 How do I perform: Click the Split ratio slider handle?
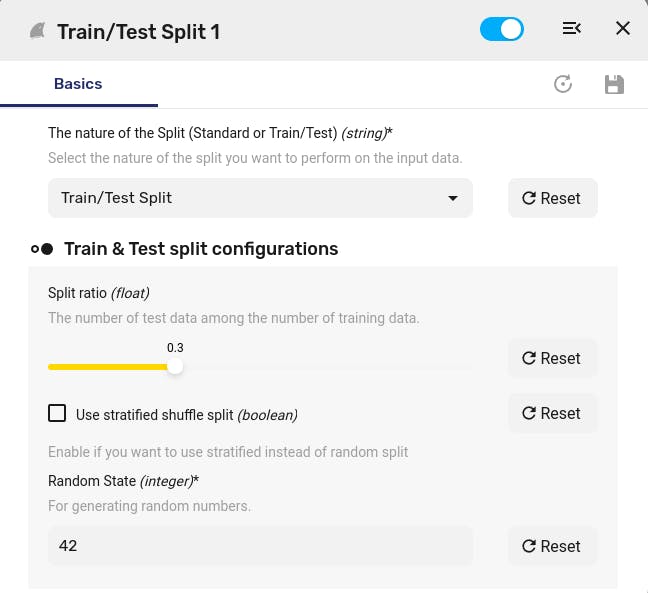[175, 367]
